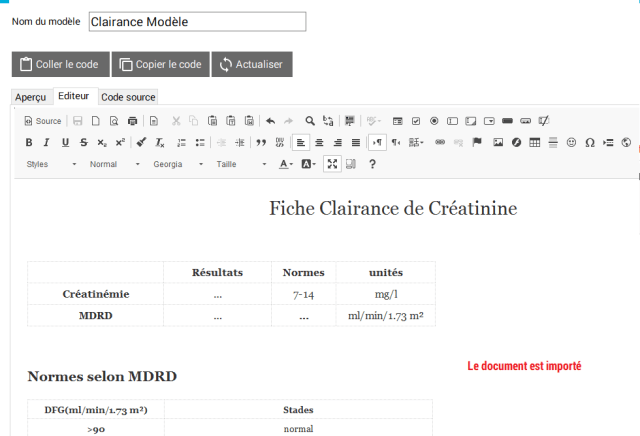Switch to the Code source tab

(128, 97)
